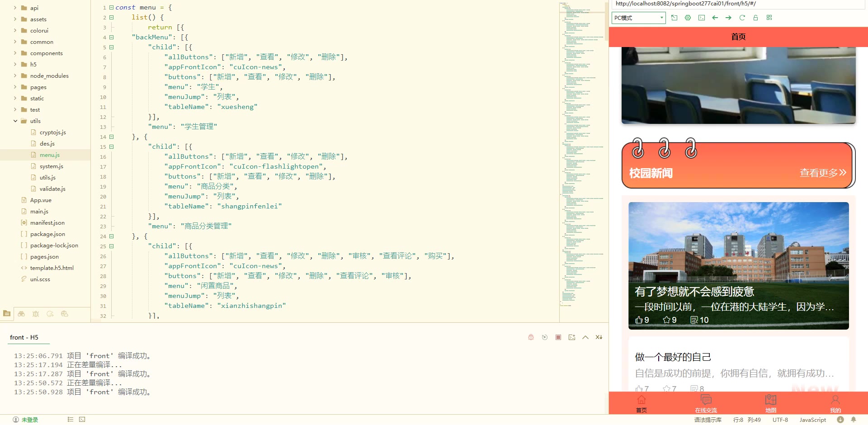Open the 做一个最好的自己 news item

[738, 364]
